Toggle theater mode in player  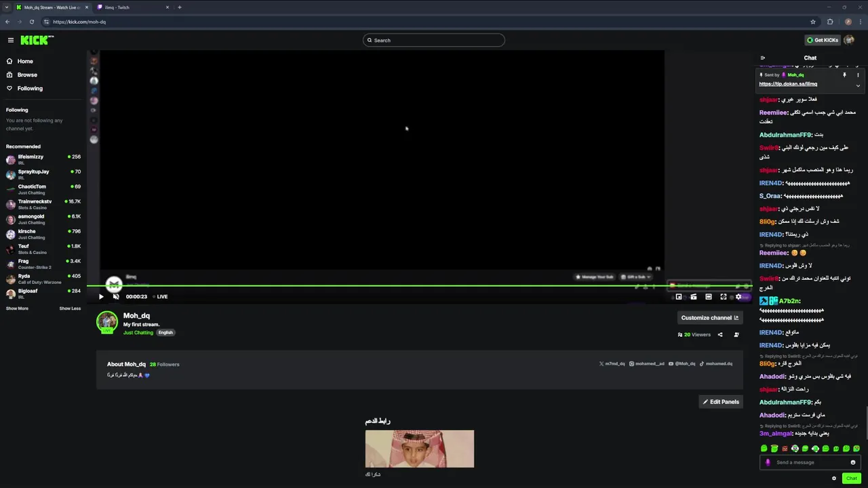(709, 297)
